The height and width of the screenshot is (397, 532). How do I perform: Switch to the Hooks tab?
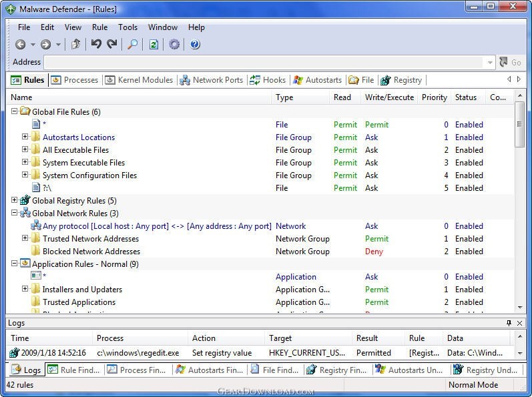pos(268,80)
